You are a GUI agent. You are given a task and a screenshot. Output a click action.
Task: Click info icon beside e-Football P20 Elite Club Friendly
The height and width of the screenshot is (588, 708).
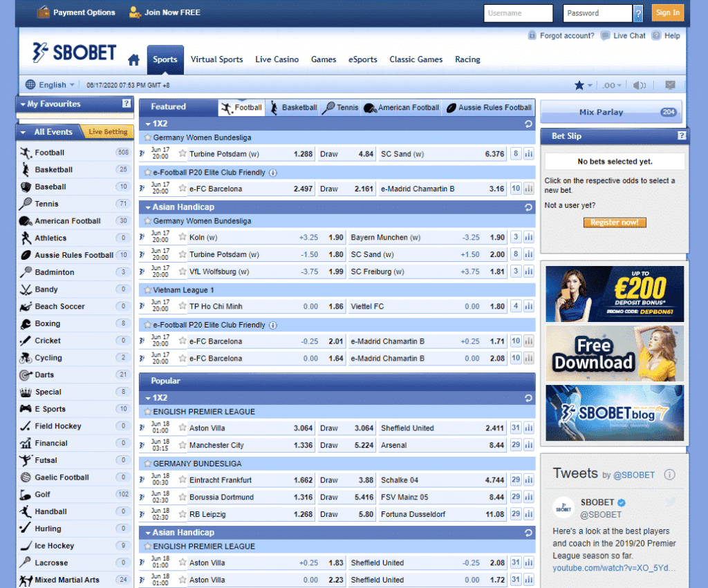(x=273, y=173)
